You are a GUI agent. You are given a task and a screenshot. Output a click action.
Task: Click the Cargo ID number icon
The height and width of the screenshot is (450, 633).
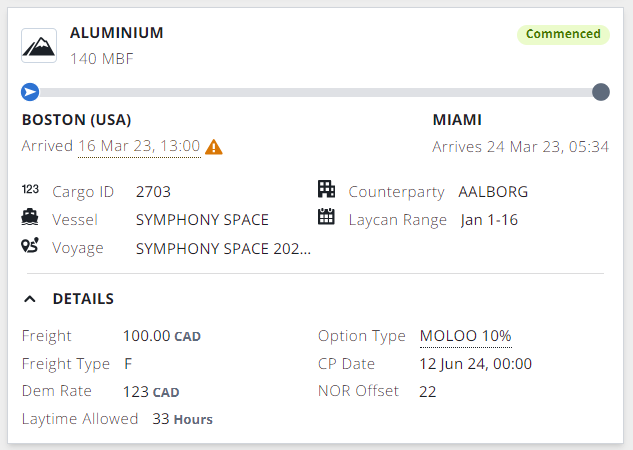30,190
